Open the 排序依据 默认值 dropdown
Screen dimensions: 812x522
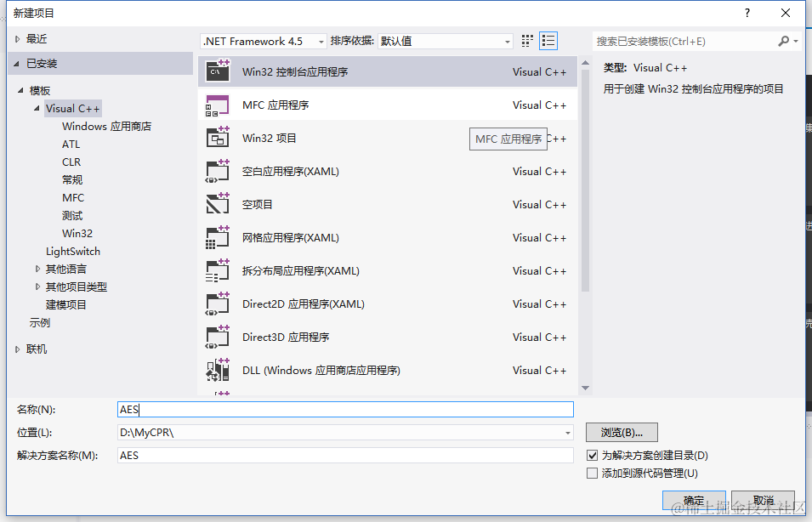tap(445, 42)
